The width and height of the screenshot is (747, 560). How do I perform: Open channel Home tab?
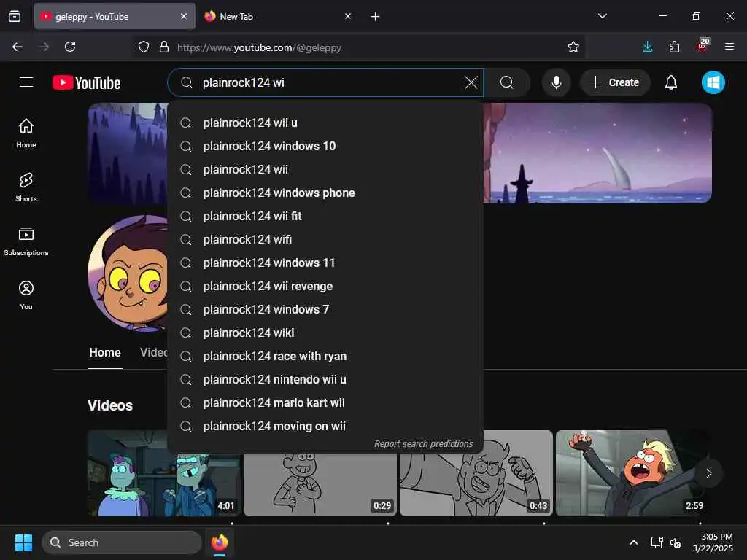pos(105,353)
